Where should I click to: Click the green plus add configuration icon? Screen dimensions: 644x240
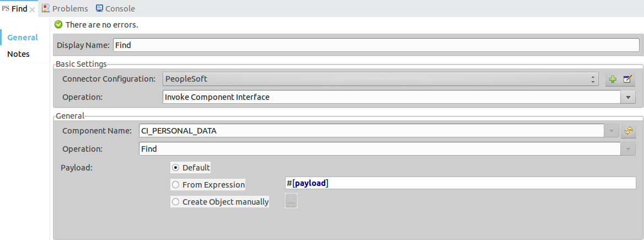612,79
